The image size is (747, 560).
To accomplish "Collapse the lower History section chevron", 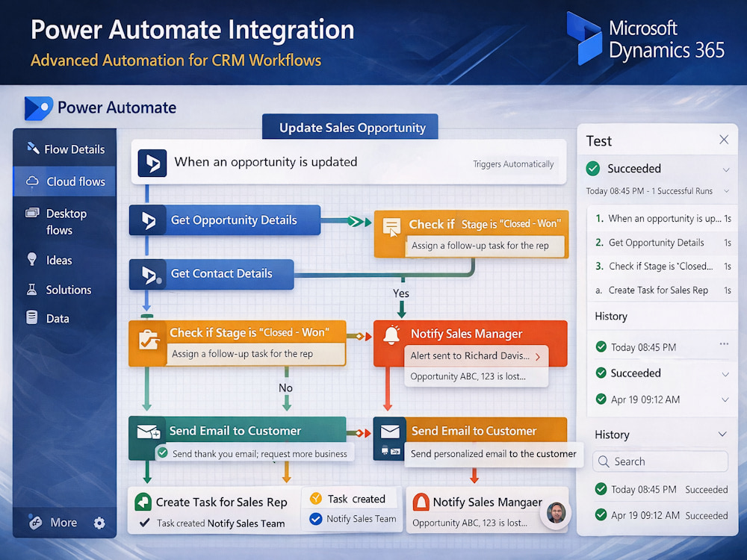I will (x=722, y=434).
